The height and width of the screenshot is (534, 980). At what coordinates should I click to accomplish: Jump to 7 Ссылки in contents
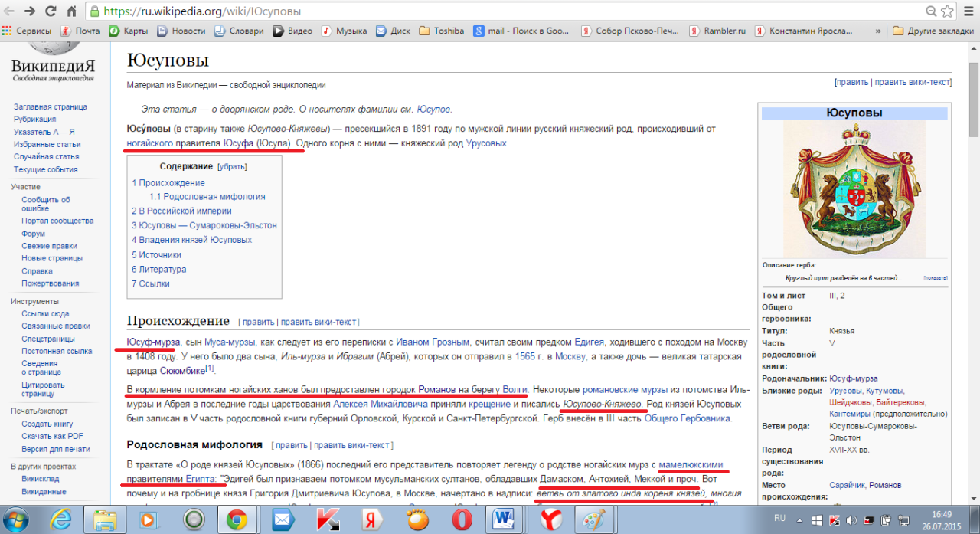click(151, 283)
